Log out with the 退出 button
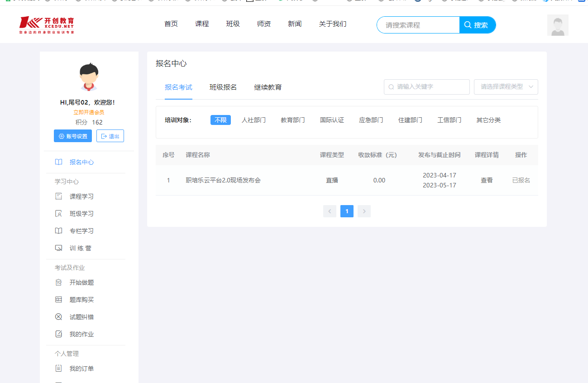Screen dimensions: 588x383 click(110, 136)
